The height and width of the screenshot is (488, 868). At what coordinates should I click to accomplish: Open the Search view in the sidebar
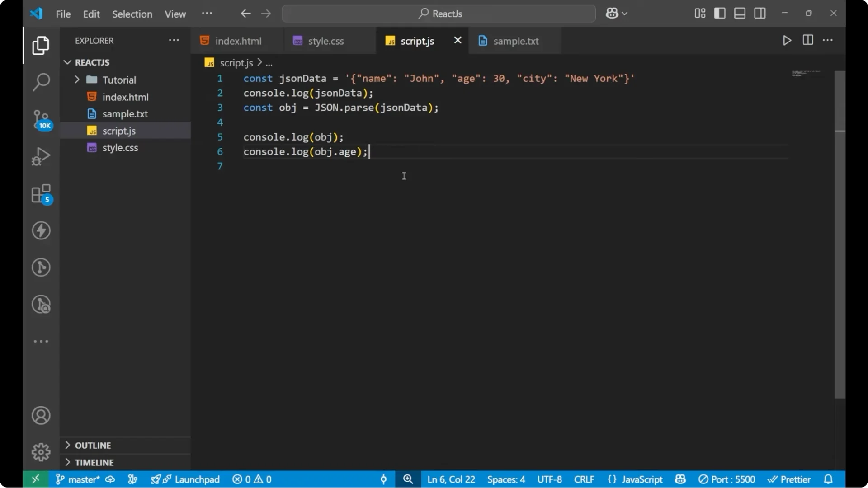41,82
